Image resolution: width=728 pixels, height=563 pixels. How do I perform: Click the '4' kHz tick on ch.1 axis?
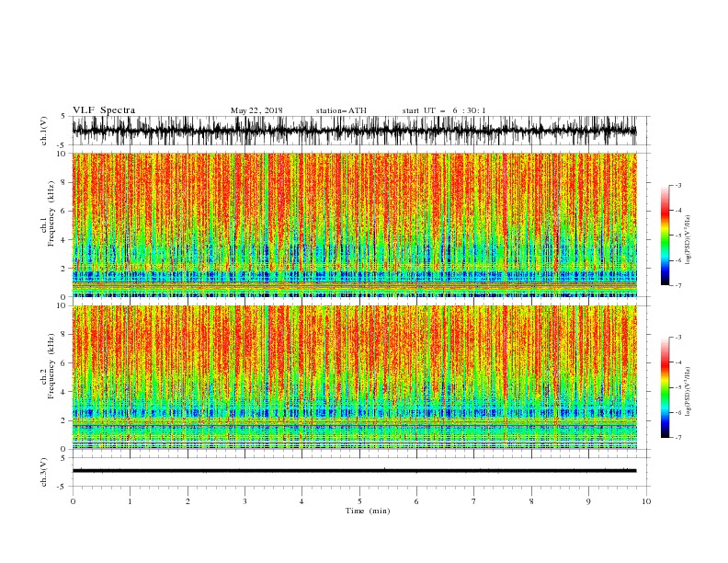(x=64, y=240)
